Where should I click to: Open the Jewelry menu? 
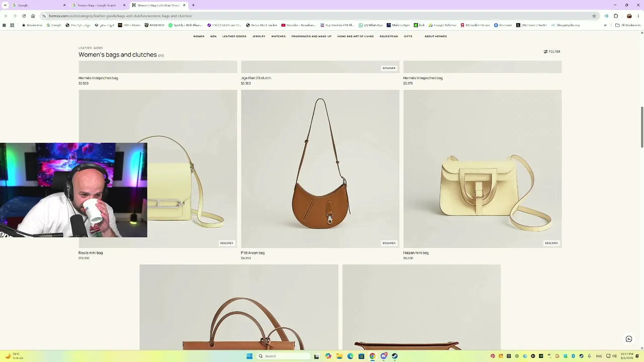[x=259, y=36]
